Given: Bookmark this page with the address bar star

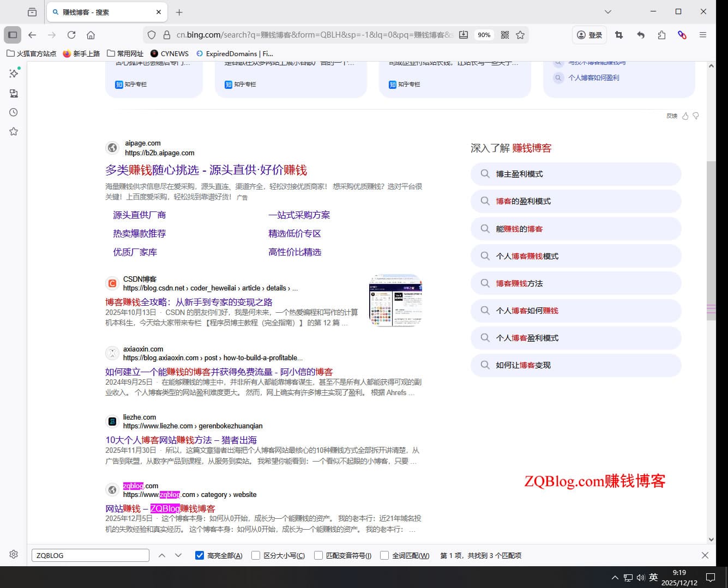Looking at the screenshot, I should pyautogui.click(x=520, y=34).
